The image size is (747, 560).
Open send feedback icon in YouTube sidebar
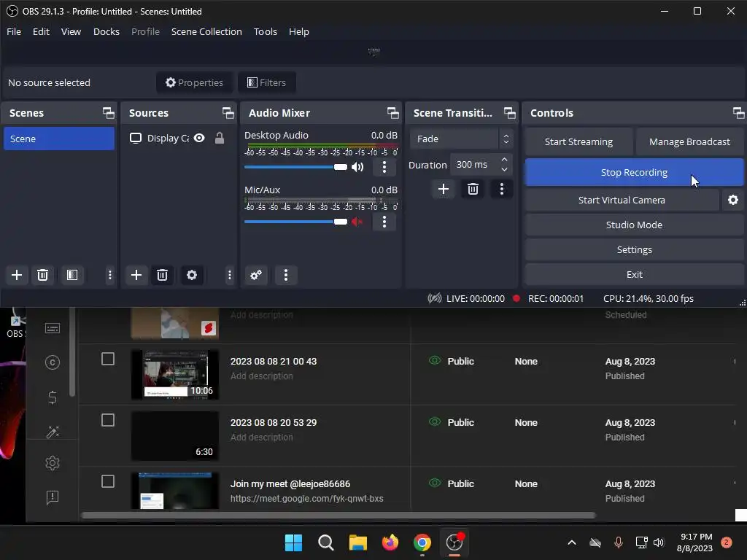tap(53, 497)
